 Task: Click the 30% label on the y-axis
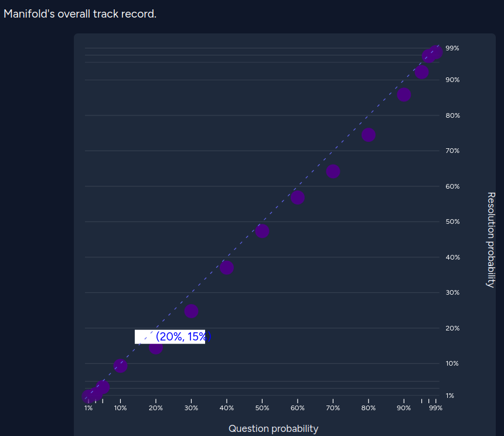point(452,292)
